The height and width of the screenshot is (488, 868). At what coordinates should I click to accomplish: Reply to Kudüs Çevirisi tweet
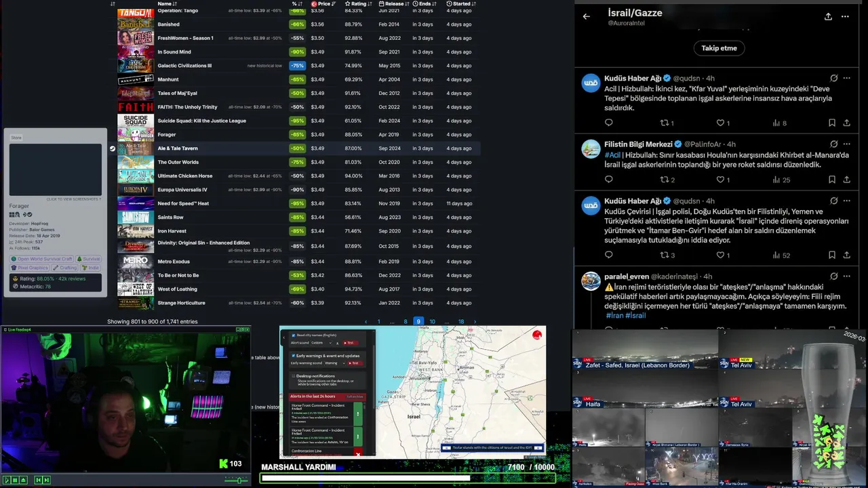tap(608, 255)
